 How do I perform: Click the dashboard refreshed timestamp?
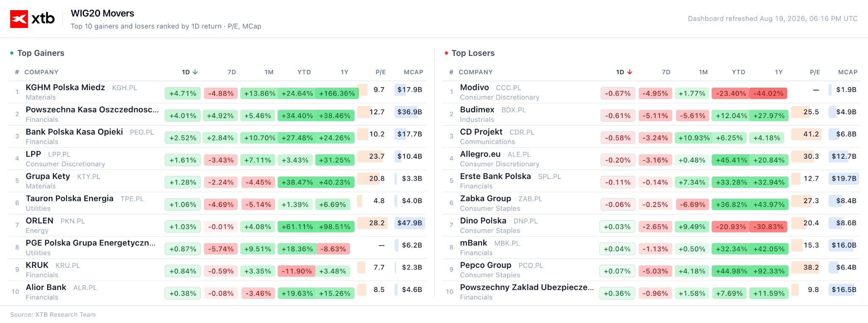click(773, 19)
